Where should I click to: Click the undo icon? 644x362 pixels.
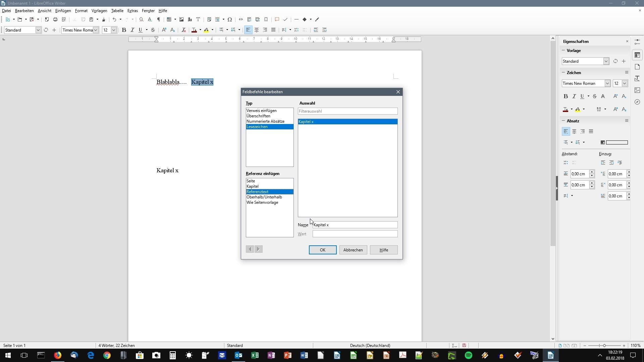coord(114,19)
